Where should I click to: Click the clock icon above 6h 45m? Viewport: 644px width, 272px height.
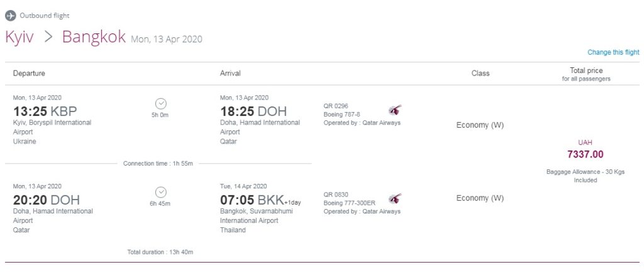coord(160,192)
